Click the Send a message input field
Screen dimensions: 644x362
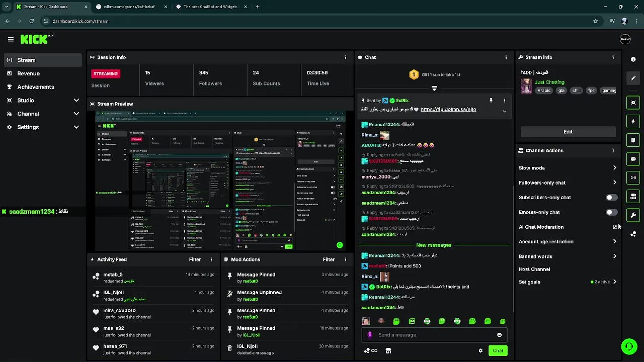click(434, 335)
